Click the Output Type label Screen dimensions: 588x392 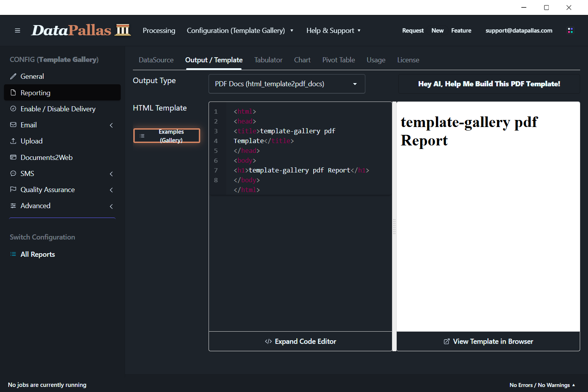tap(154, 80)
